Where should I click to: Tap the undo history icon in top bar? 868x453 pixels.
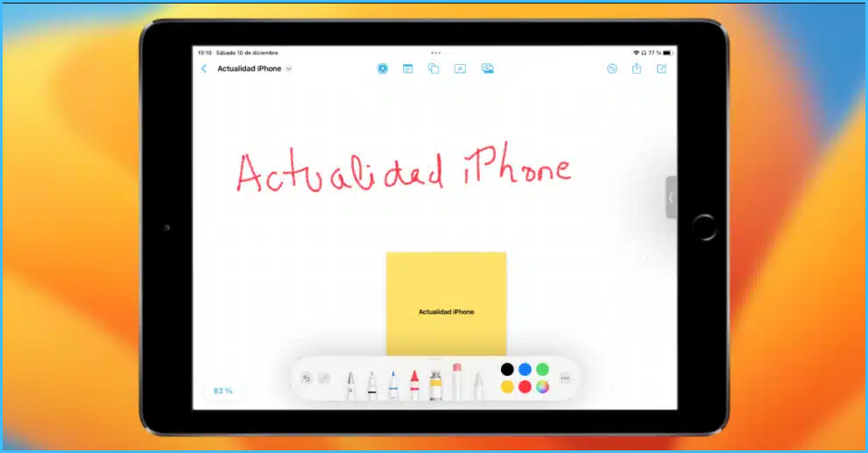coord(612,68)
